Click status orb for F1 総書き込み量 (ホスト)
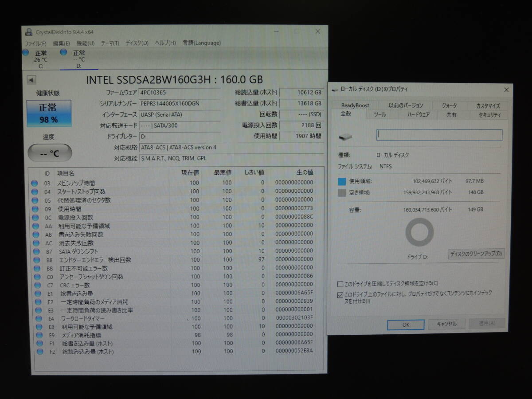Viewport: 532px width, 399px height. click(x=40, y=343)
